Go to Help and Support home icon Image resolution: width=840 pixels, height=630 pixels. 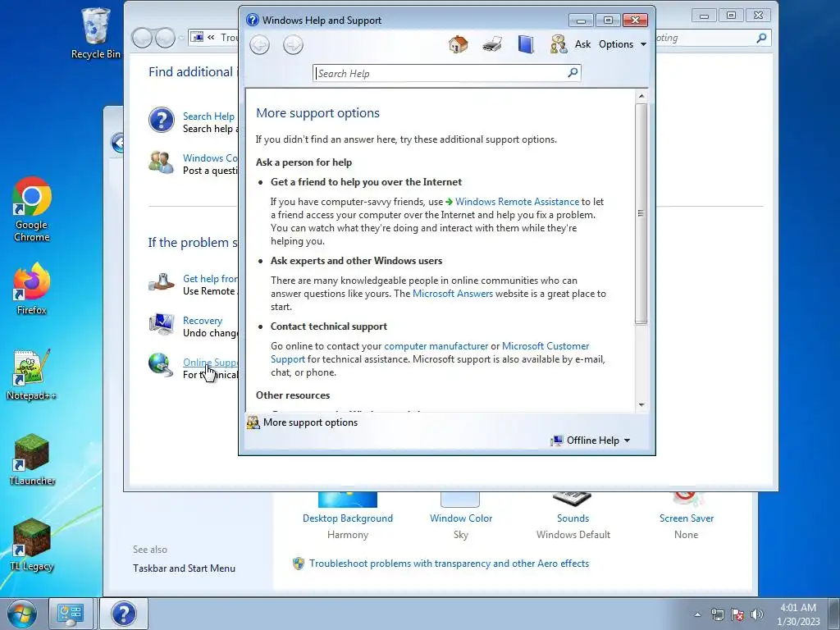458,44
